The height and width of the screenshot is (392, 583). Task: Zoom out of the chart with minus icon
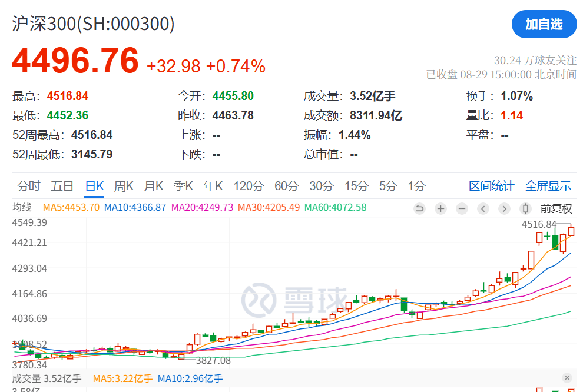pyautogui.click(x=462, y=208)
